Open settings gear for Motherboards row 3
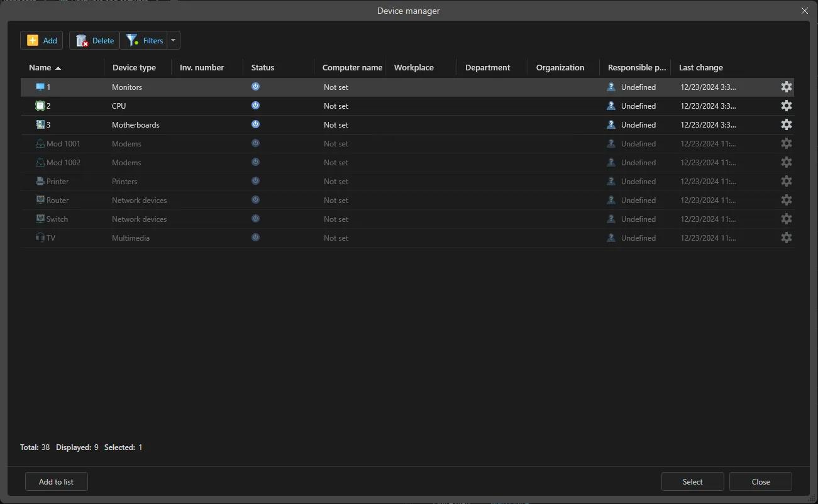Viewport: 818px width, 504px height. point(786,124)
